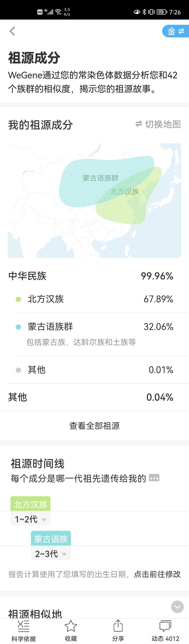Switch user with the 金 toggle button
Image resolution: width=189 pixels, height=644 pixels.
(176, 31)
